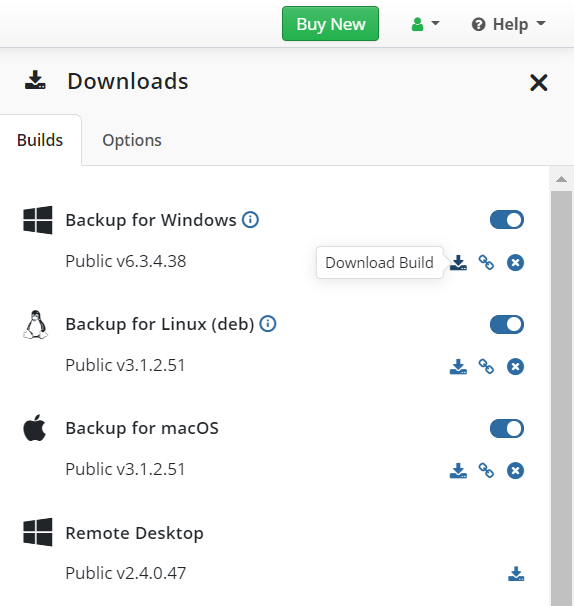The width and height of the screenshot is (574, 606).
Task: Remove the Backup for macOS build
Action: (515, 470)
